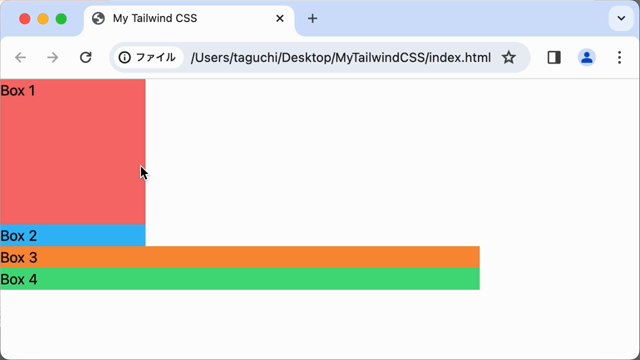Click the blue Box 2
This screenshot has height=360, width=640.
tap(73, 236)
